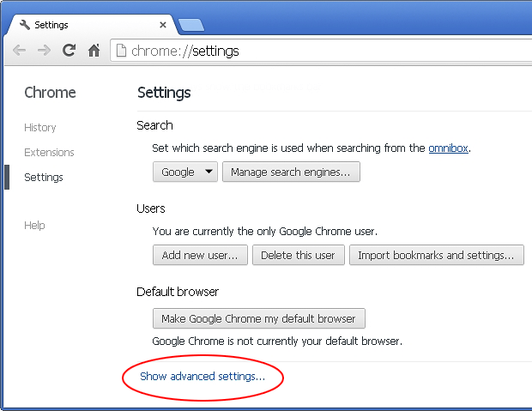This screenshot has height=411, width=532.
Task: Close the Settings tab
Action: [x=163, y=25]
